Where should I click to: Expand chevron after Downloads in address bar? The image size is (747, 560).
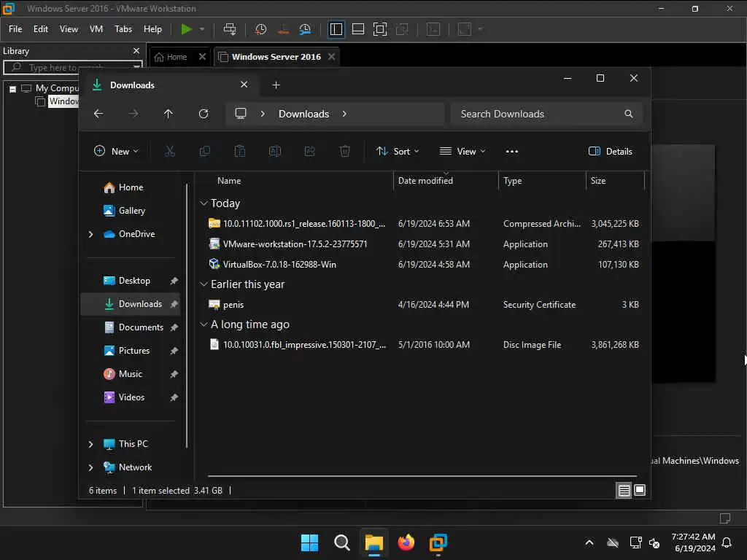click(x=344, y=114)
